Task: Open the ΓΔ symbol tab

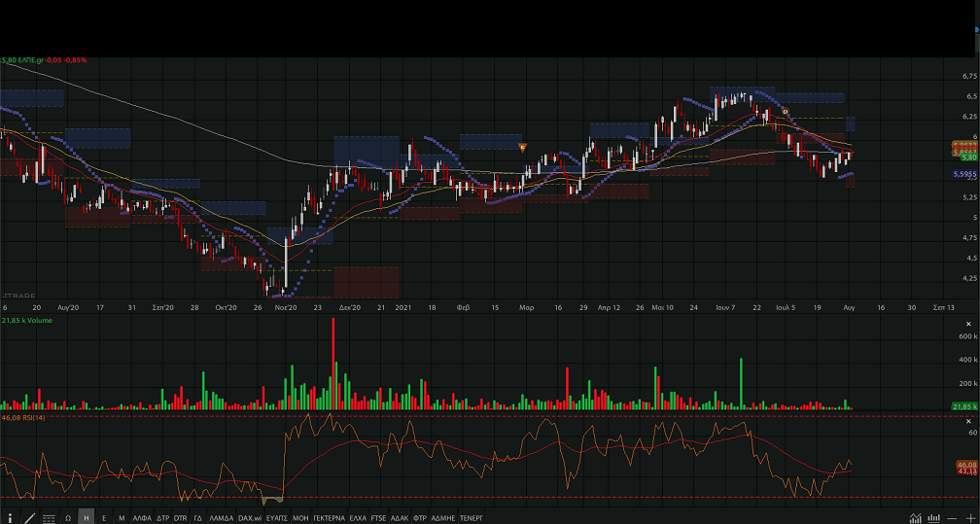Action: 197,518
